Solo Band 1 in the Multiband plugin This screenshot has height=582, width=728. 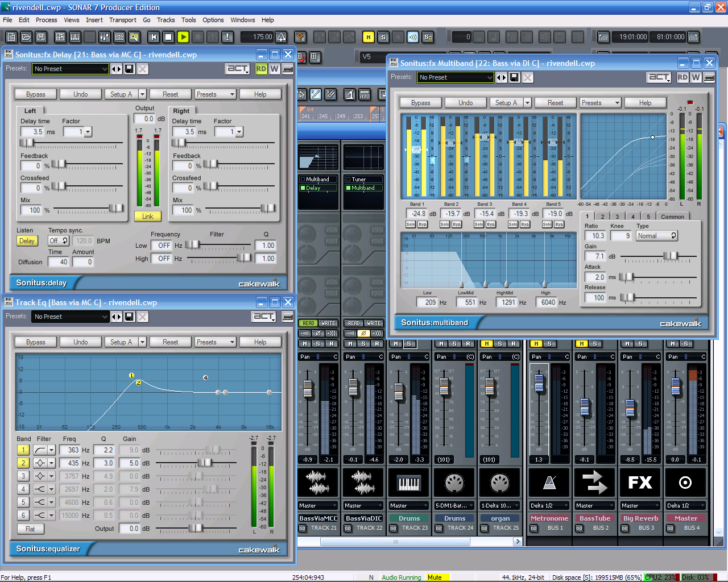pyautogui.click(x=410, y=225)
